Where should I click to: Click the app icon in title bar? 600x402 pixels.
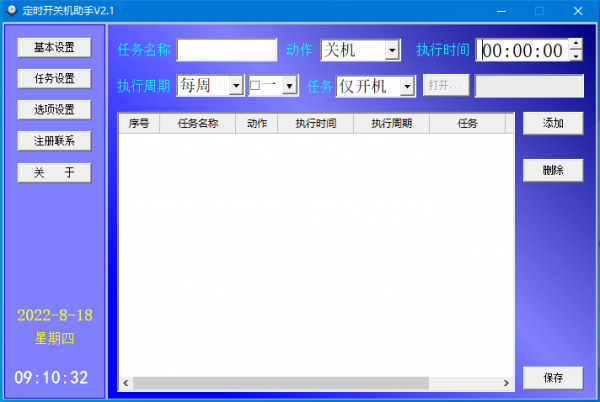pos(12,10)
